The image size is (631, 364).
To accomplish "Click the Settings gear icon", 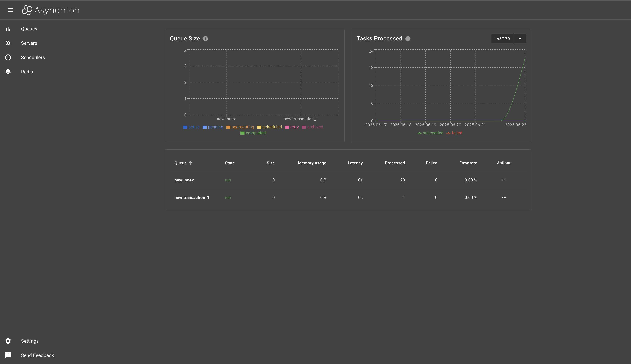I will click(8, 341).
